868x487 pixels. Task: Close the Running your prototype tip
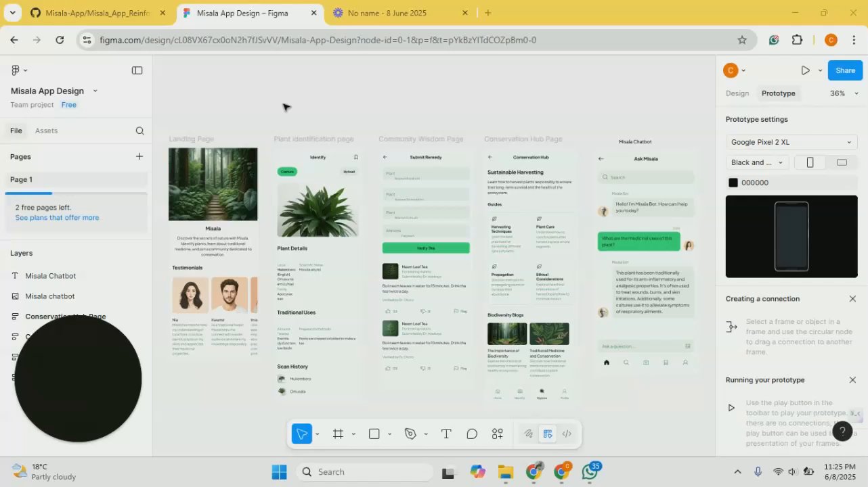852,380
